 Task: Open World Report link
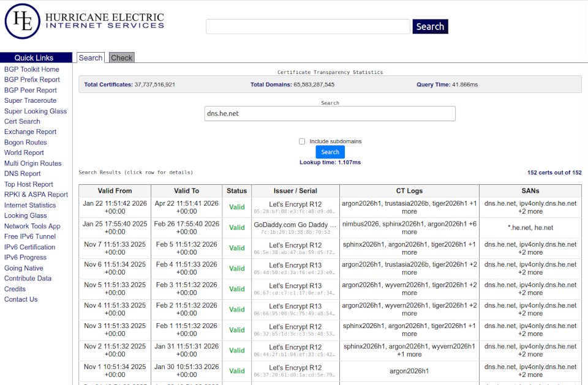(24, 152)
